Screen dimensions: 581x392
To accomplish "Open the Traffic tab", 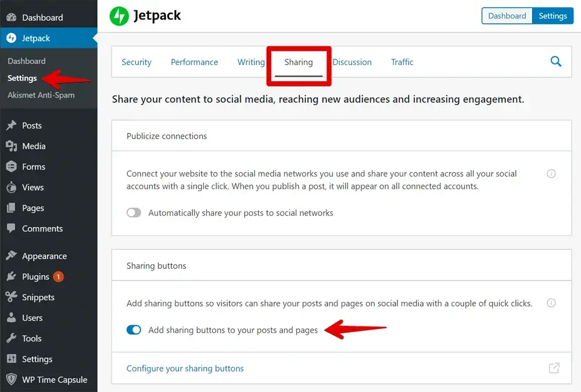I will (x=402, y=62).
